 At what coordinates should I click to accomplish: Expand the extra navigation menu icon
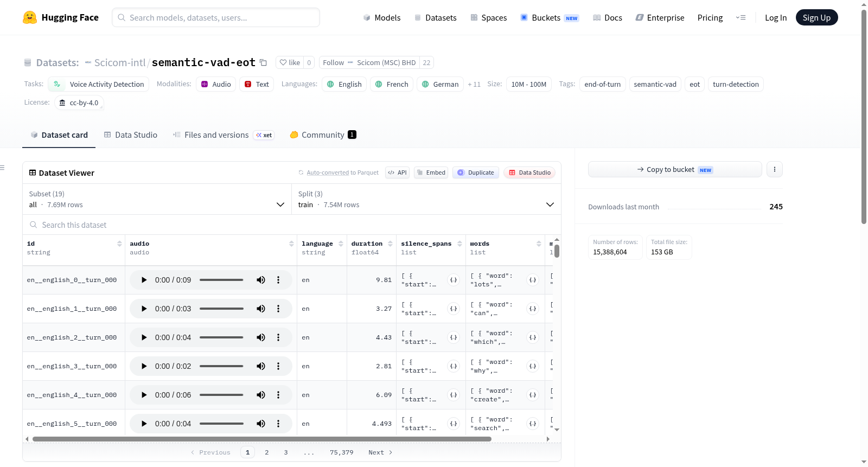[x=741, y=17]
